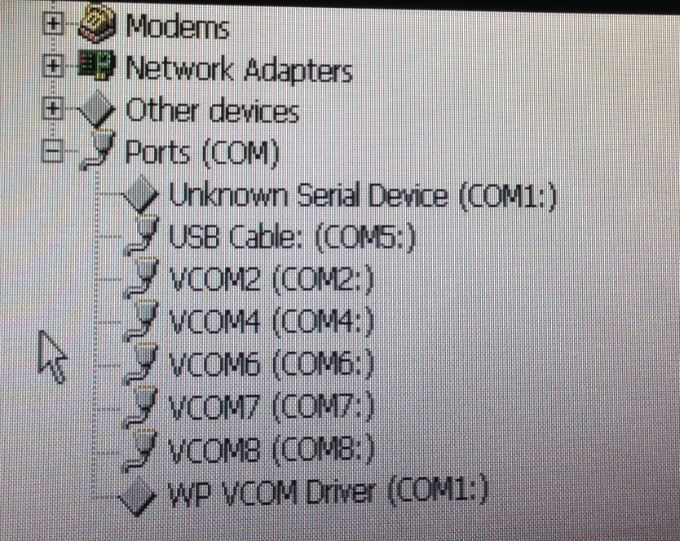The height and width of the screenshot is (541, 680).
Task: Select Unknown Serial Device (COM1:)
Action: (363, 196)
